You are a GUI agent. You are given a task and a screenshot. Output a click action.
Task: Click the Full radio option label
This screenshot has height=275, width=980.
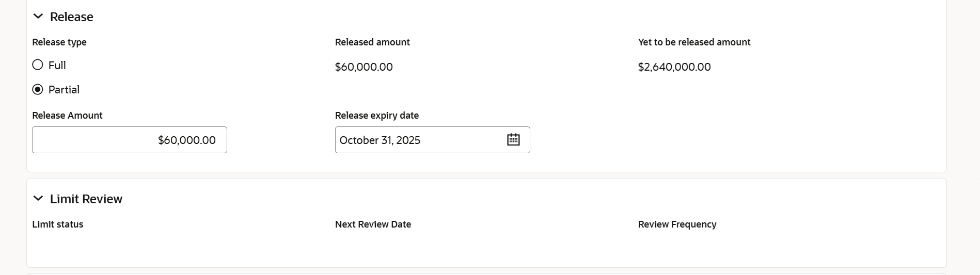tap(57, 66)
